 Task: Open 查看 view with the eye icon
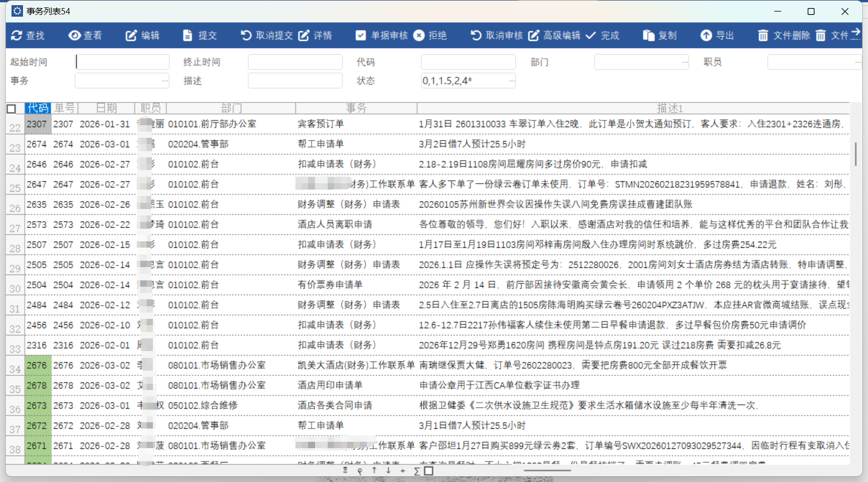coord(74,36)
